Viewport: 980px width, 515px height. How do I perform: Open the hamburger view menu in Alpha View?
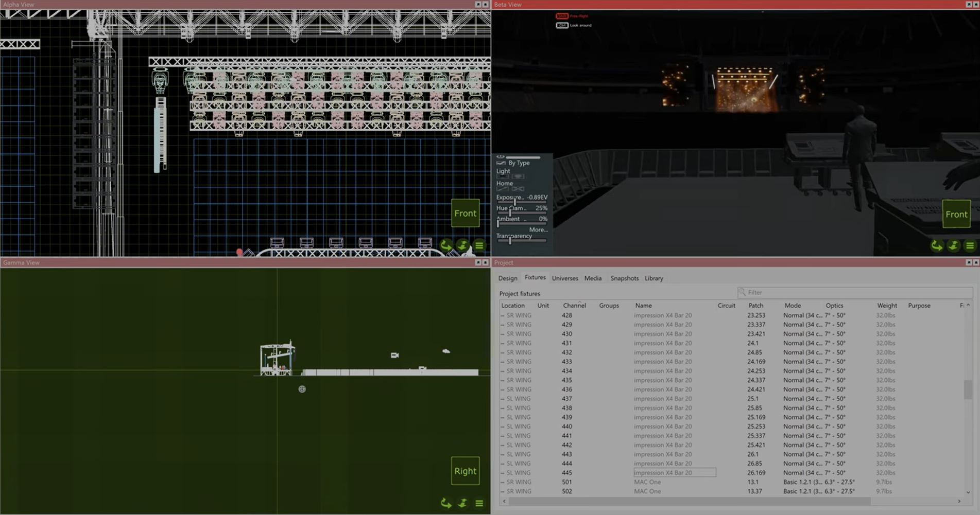coord(478,246)
